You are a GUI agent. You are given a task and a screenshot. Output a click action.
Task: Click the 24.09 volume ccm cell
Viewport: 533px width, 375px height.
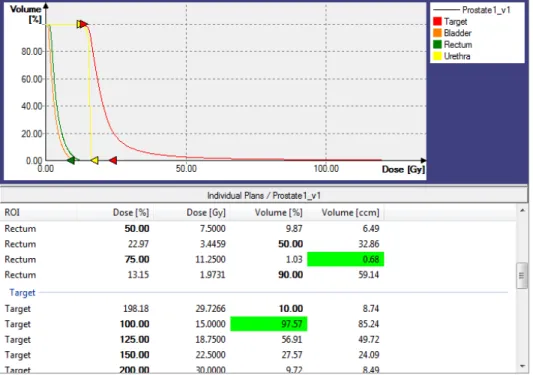[369, 355]
